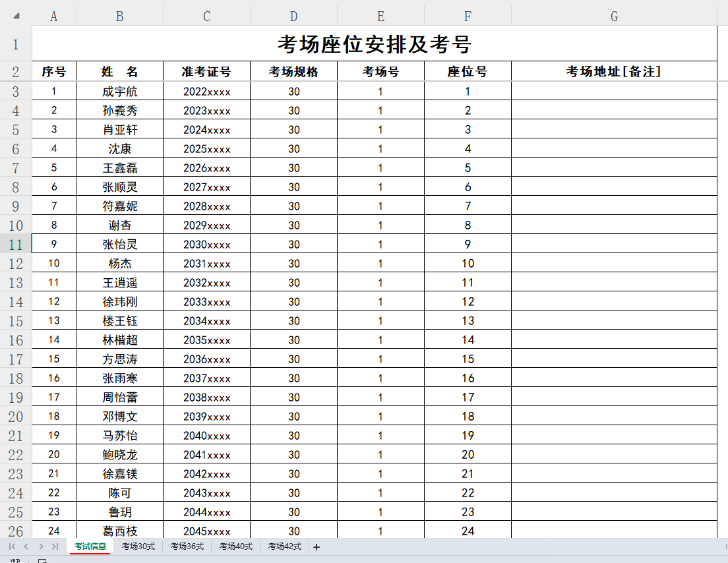Viewport: 728px width, 563px height.
Task: Select the name cell 葛西枝
Action: click(x=119, y=531)
